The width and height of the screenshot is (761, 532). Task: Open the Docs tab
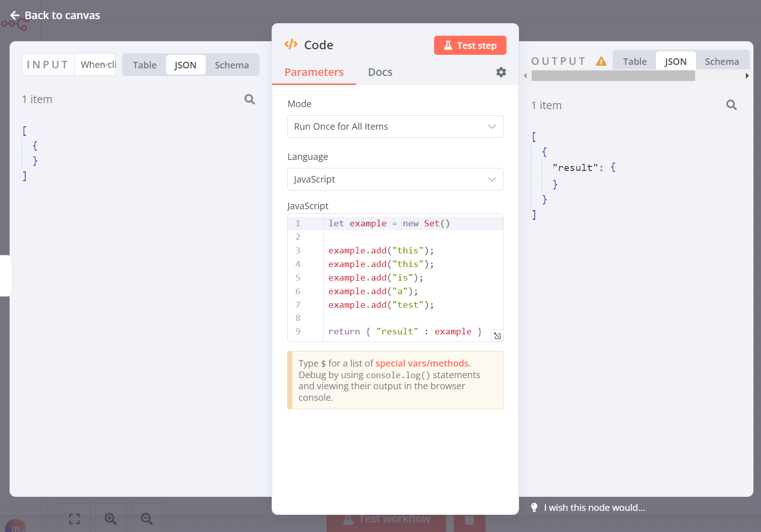tap(380, 72)
